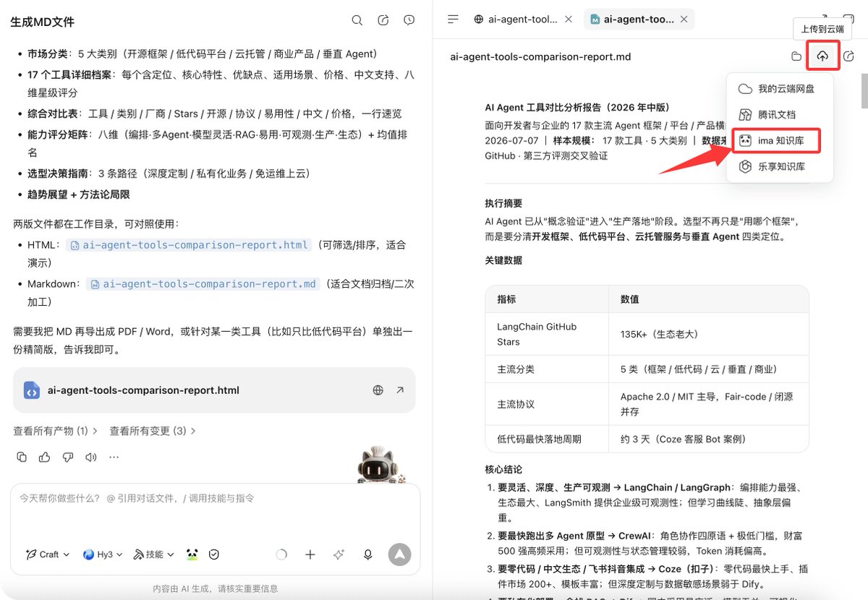The image size is (868, 600).
Task: Open the file list menu icon in preview panel
Action: 454,20
